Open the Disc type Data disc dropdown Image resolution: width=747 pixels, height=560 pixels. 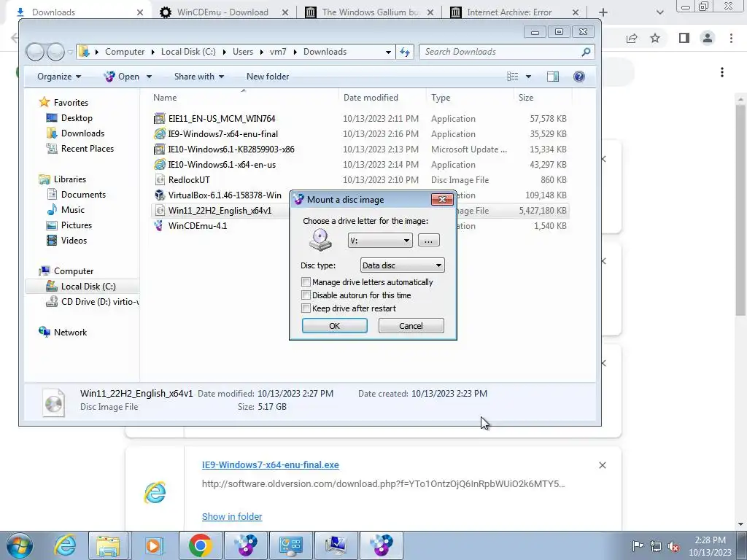tap(402, 265)
